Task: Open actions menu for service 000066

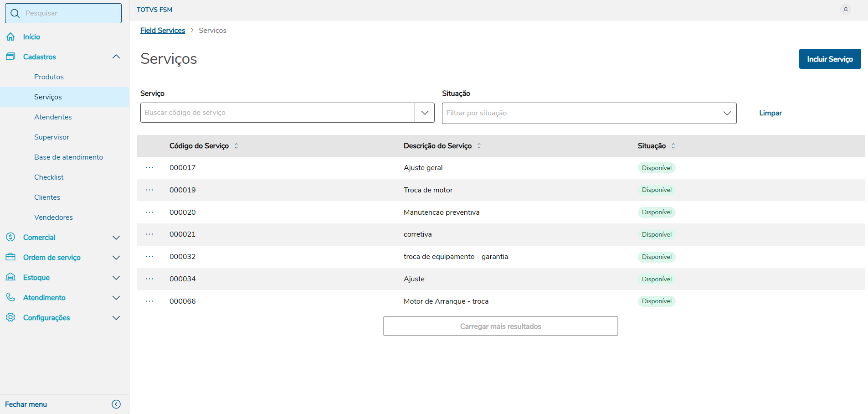Action: [x=149, y=301]
